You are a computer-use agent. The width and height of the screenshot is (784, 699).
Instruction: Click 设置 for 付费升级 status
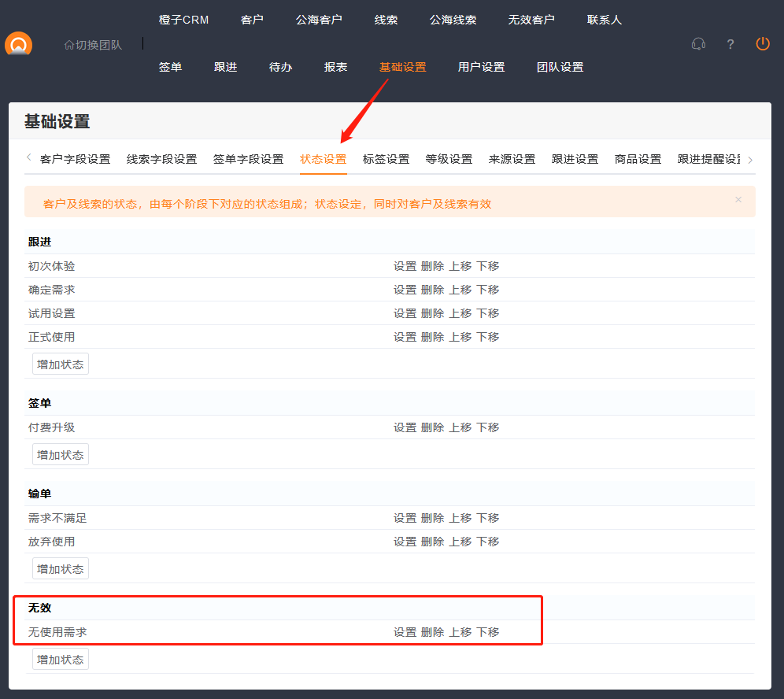click(x=405, y=427)
